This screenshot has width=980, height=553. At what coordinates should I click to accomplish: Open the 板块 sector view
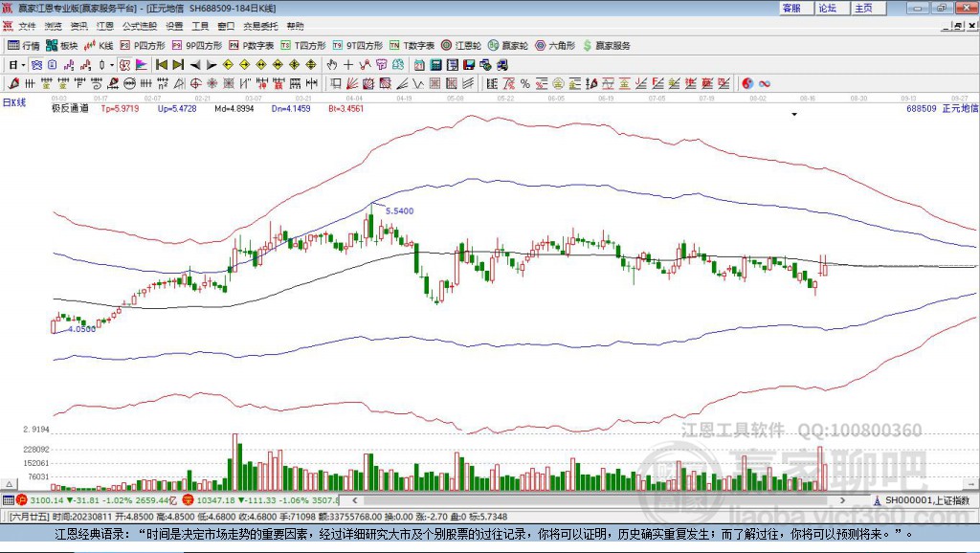click(x=61, y=46)
